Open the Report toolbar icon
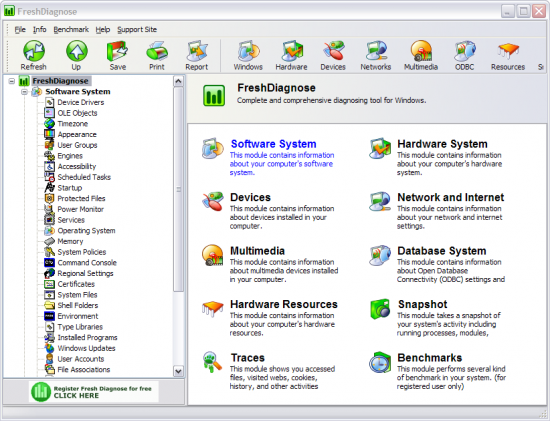The height and width of the screenshot is (421, 550). point(197,51)
